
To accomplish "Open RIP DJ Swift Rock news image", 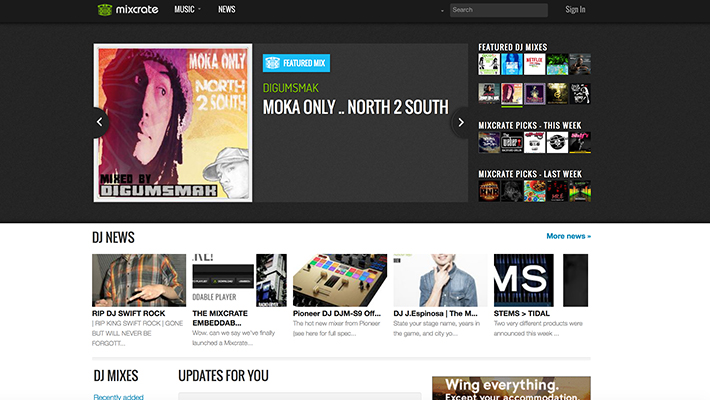I will [x=139, y=279].
